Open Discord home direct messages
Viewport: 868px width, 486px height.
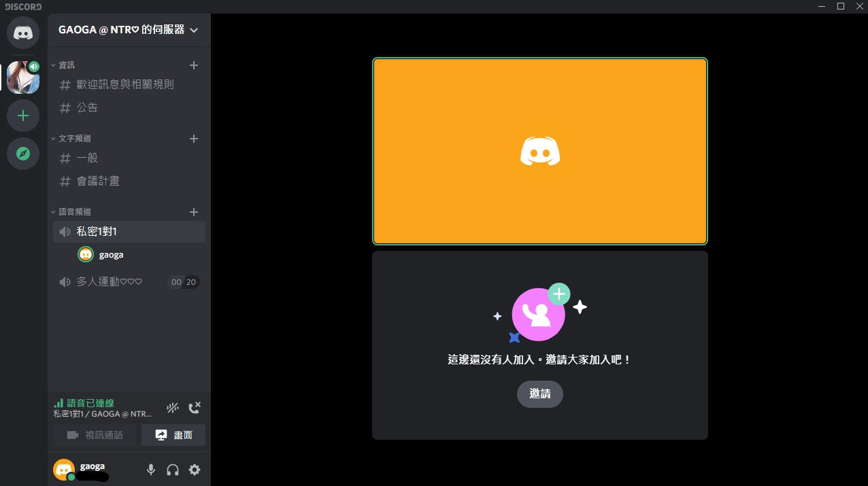click(23, 33)
